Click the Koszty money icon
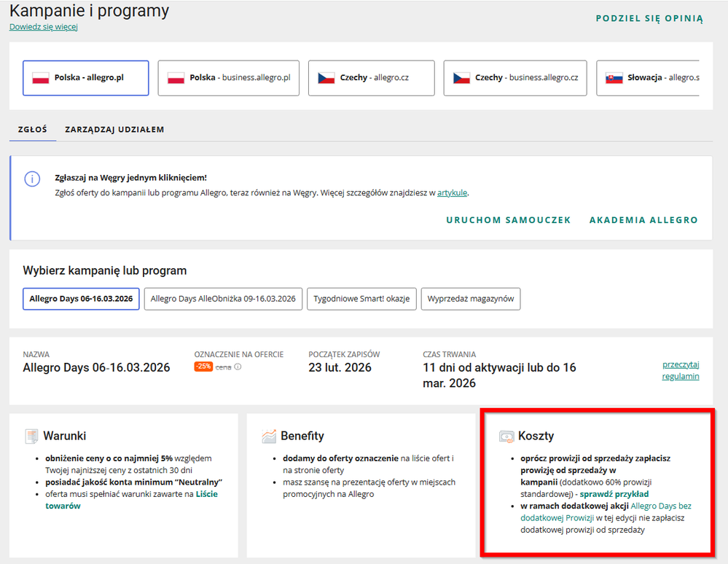728x564 pixels. click(x=506, y=436)
